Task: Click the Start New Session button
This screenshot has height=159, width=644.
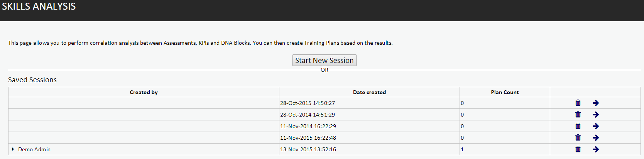Action: coord(324,60)
